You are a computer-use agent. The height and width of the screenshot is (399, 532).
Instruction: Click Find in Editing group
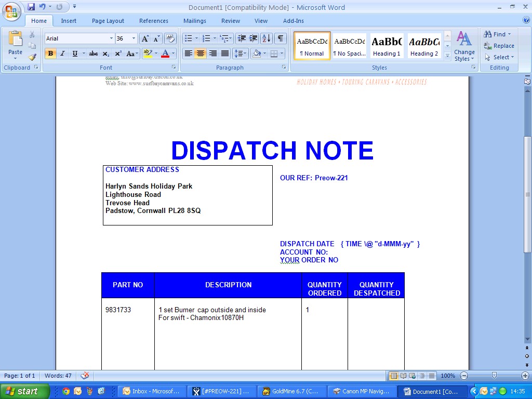(497, 34)
